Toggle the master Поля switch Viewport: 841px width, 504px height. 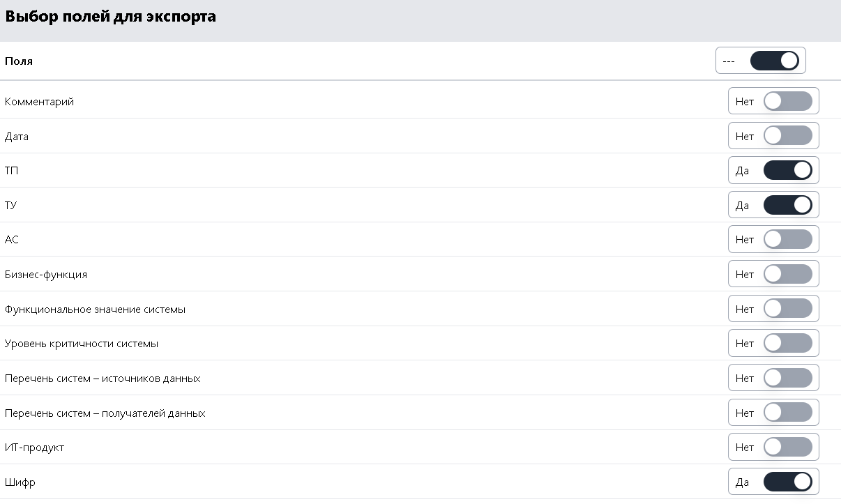coord(774,61)
